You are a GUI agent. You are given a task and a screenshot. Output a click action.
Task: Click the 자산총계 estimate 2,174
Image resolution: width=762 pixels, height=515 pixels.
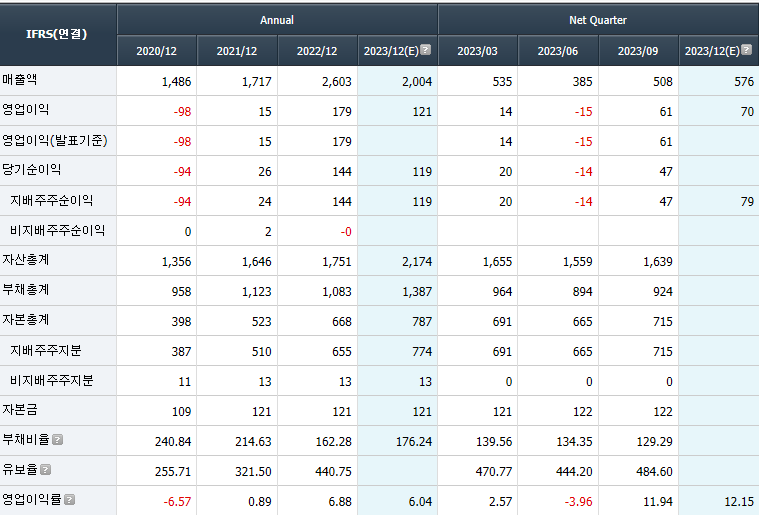point(417,262)
